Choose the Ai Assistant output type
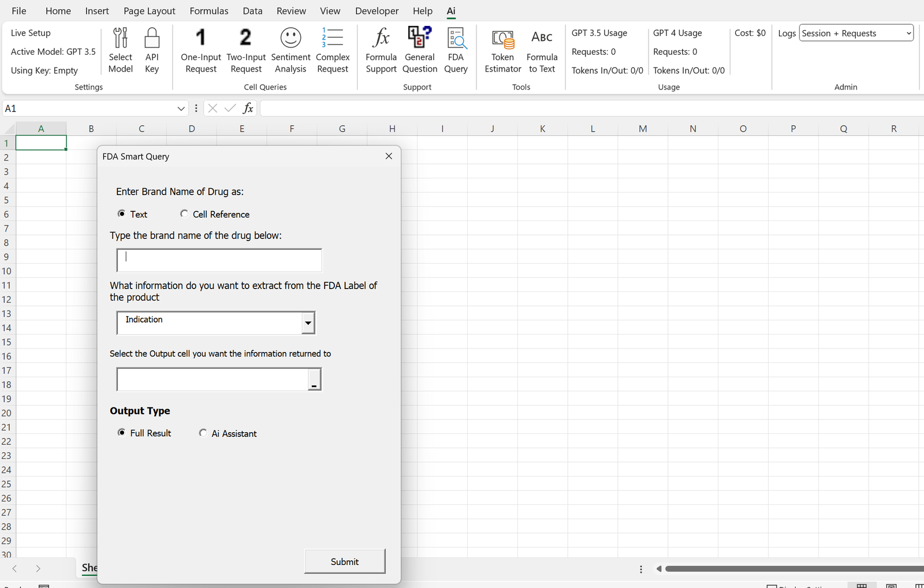924x588 pixels. tap(203, 433)
